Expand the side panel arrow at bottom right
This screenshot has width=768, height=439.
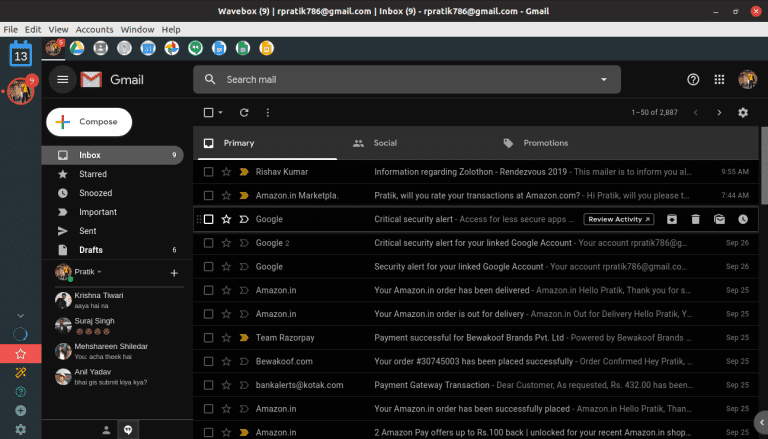(x=761, y=421)
